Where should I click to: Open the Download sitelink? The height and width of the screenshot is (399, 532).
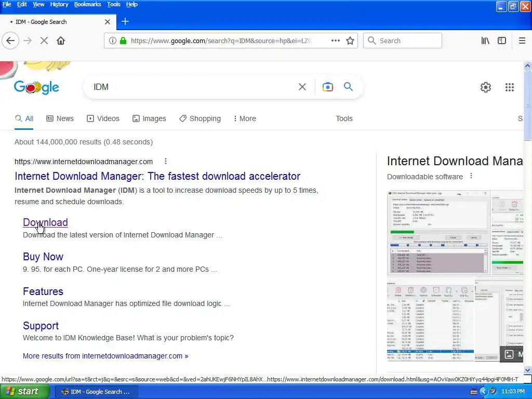46,222
